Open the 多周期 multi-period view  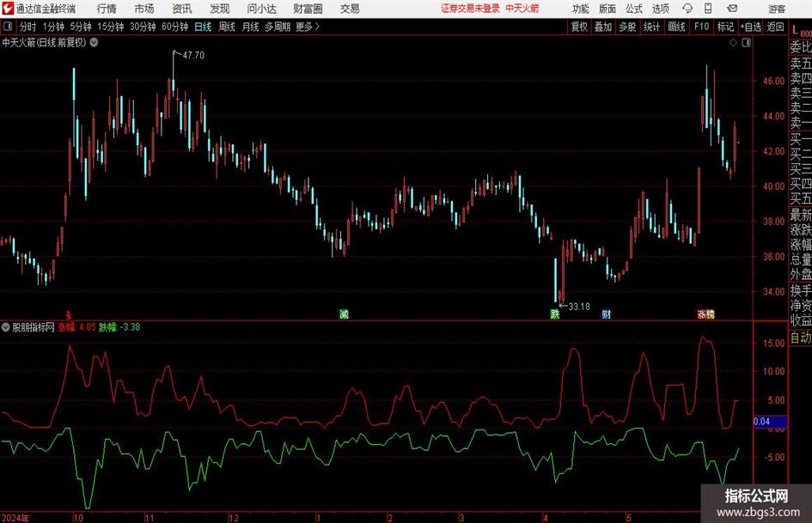[278, 27]
